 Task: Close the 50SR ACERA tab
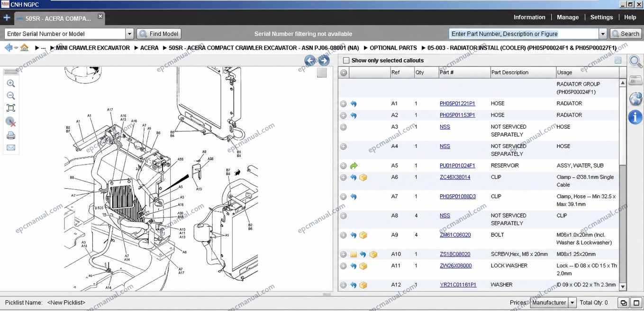click(x=100, y=16)
